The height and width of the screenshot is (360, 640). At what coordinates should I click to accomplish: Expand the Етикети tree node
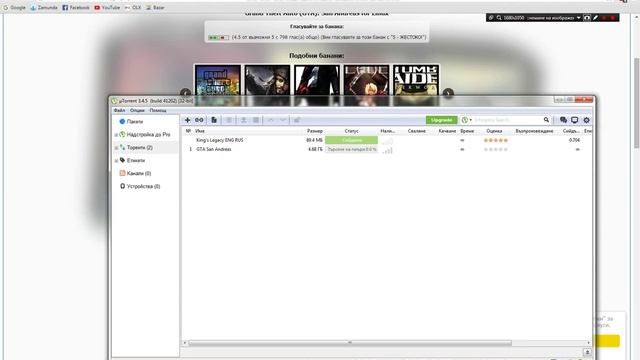pyautogui.click(x=116, y=161)
